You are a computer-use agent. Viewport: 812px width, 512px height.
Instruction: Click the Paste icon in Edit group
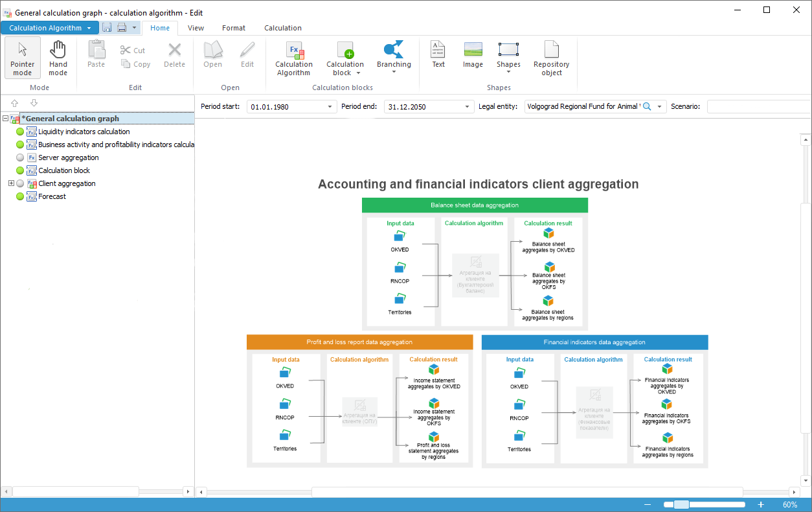96,50
